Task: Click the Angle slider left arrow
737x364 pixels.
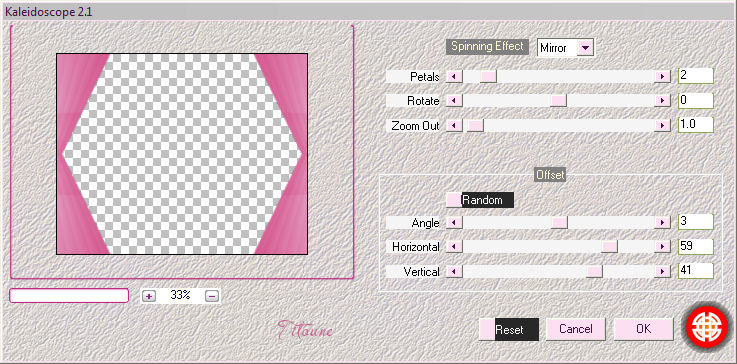Action: [454, 222]
